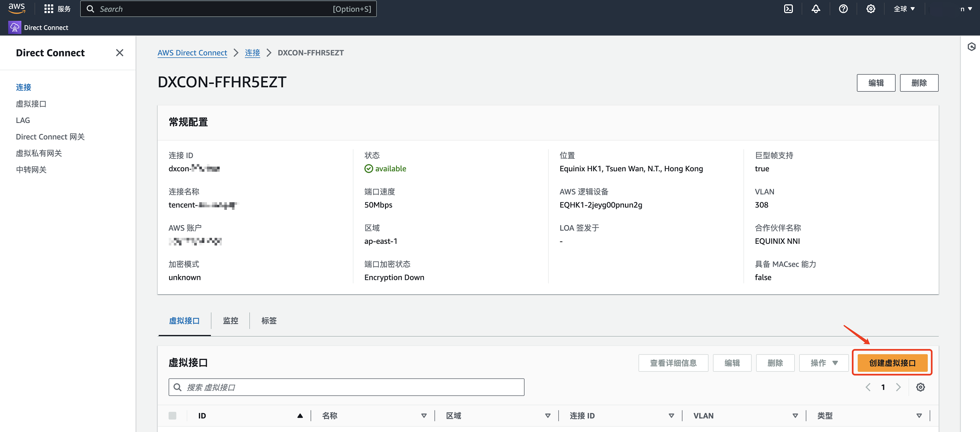Viewport: 980px width, 432px height.
Task: Switch to the 监控 tab
Action: tap(231, 321)
